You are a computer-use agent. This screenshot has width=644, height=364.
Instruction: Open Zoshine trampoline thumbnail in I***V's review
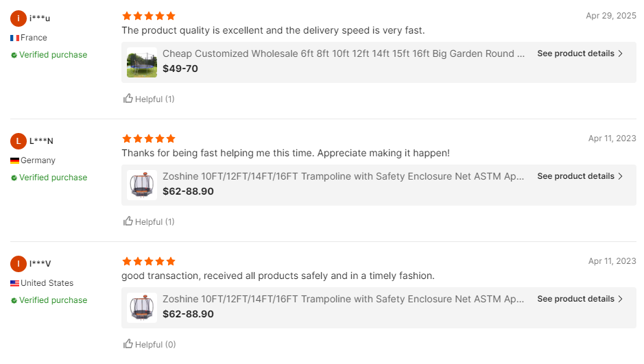pos(142,308)
